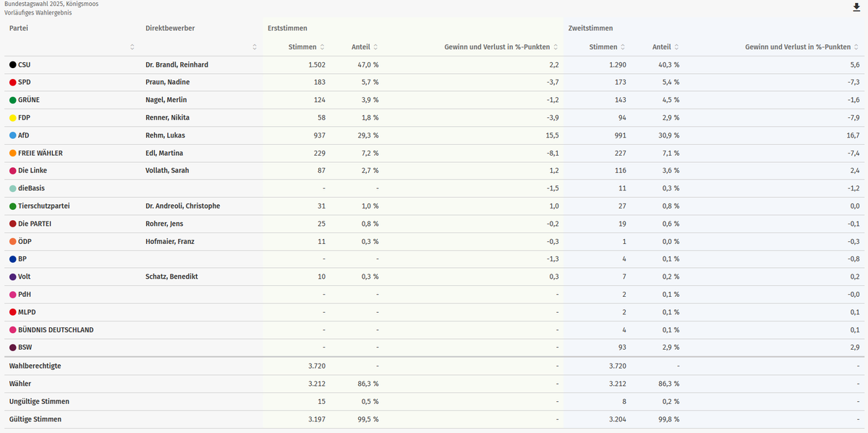
Task: Click the yellow FDP color dot
Action: click(x=13, y=118)
